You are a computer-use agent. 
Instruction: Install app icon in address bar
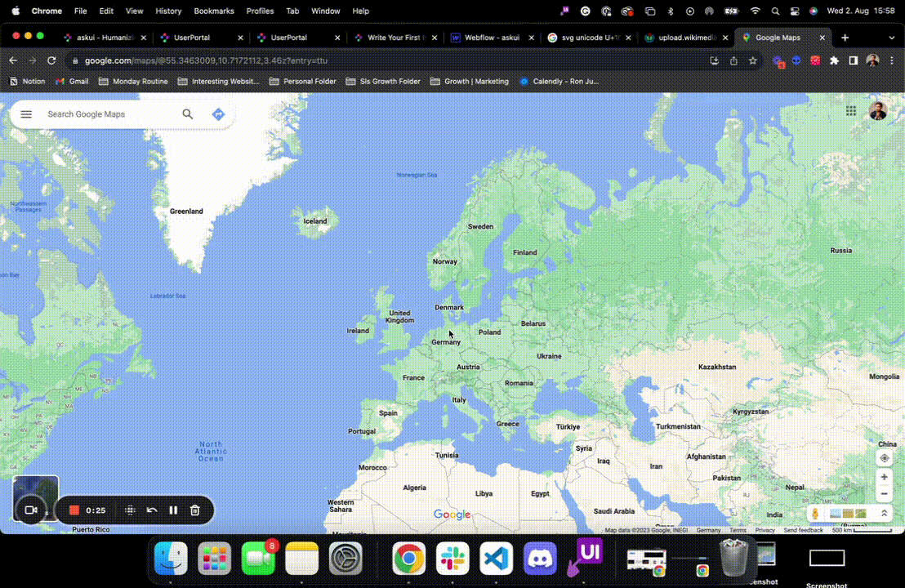coord(714,60)
